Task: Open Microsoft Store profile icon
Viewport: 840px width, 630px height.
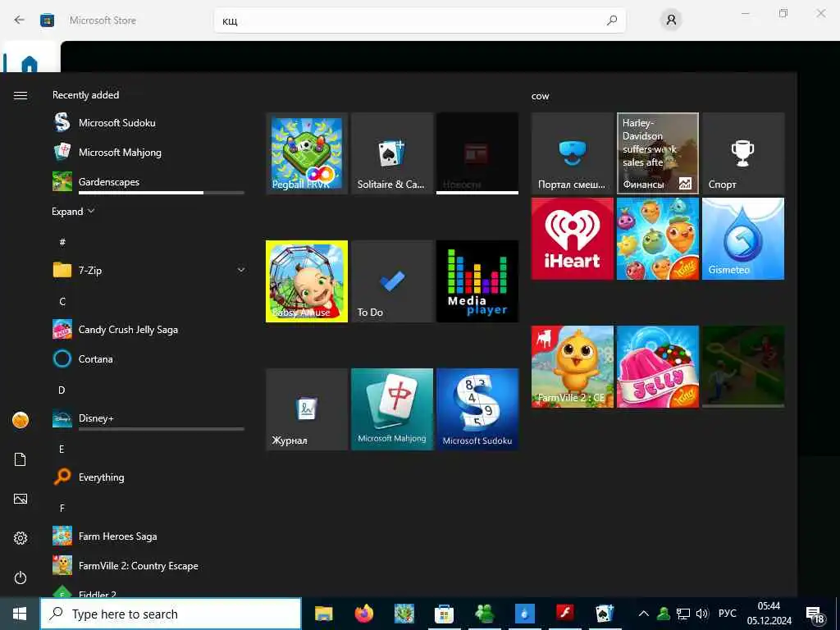Action: point(671,21)
